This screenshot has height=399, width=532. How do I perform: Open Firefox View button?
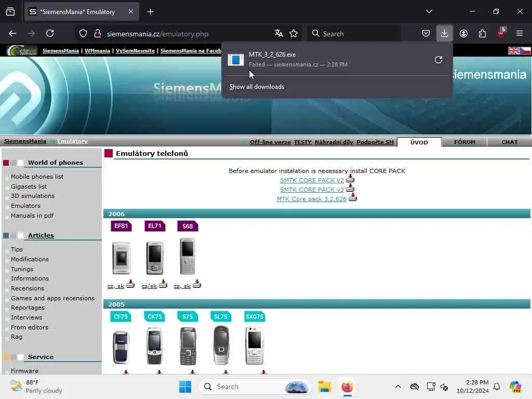pyautogui.click(x=10, y=12)
